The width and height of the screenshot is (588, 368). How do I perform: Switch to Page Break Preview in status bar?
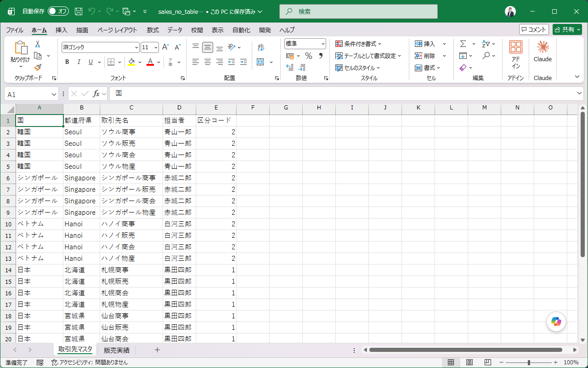coord(488,362)
